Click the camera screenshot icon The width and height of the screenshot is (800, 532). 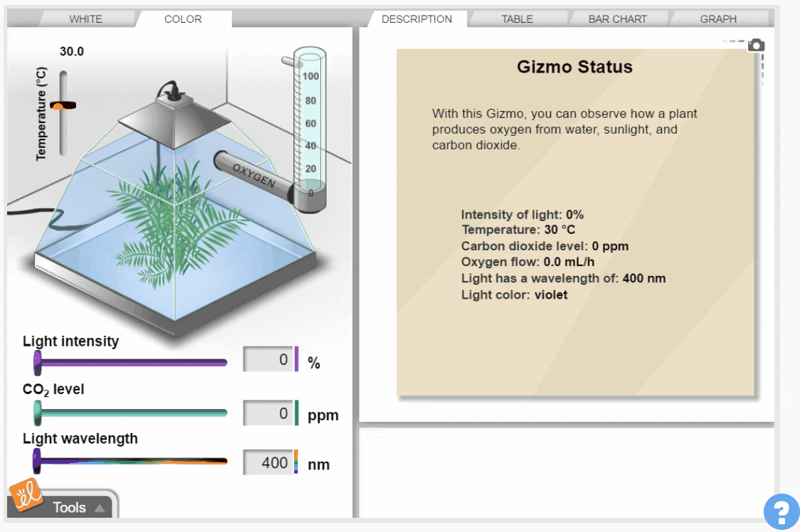(x=756, y=46)
